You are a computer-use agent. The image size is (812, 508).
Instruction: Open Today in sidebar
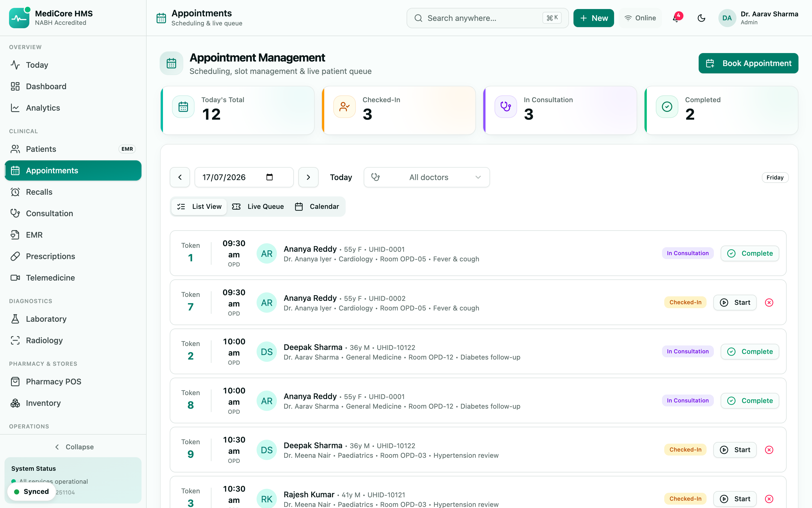click(73, 65)
